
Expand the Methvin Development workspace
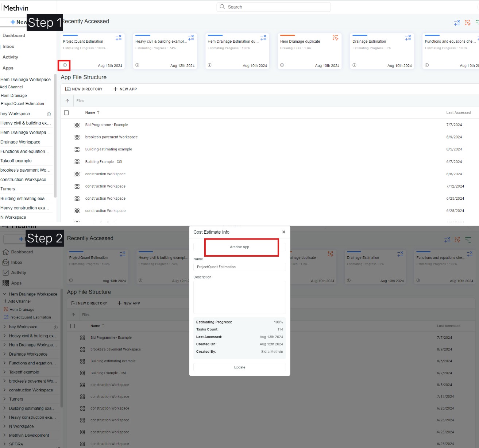4,435
